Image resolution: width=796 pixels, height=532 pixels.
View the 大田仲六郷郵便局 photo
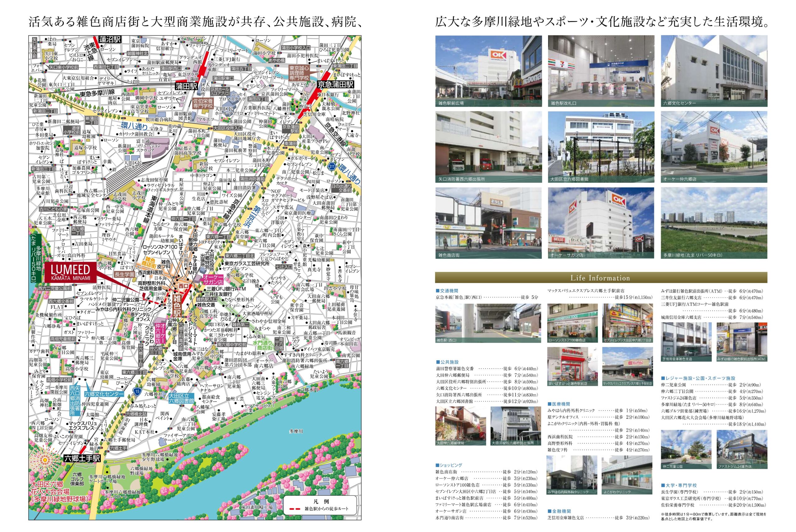click(460, 426)
